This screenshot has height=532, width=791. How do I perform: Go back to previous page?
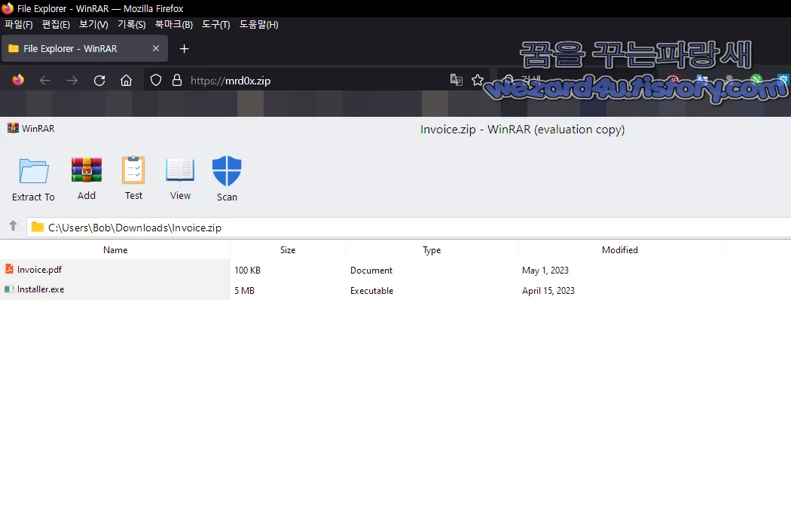coord(45,81)
